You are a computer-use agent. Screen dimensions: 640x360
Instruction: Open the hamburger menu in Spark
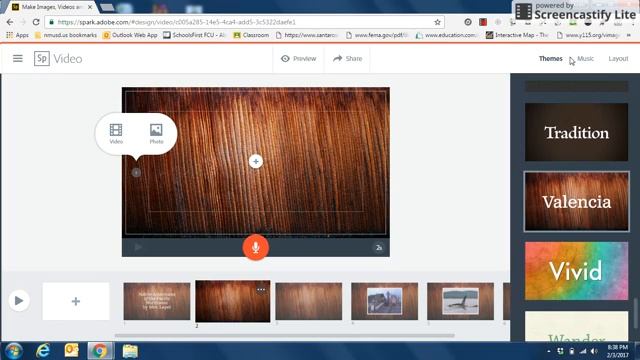point(18,58)
